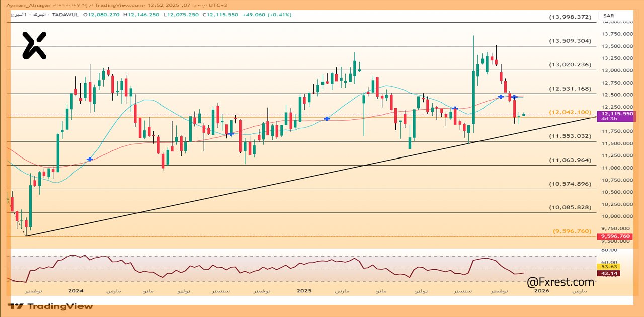Click the black X logo icon
Image resolution: width=644 pixels, height=317 pixels.
pyautogui.click(x=34, y=45)
